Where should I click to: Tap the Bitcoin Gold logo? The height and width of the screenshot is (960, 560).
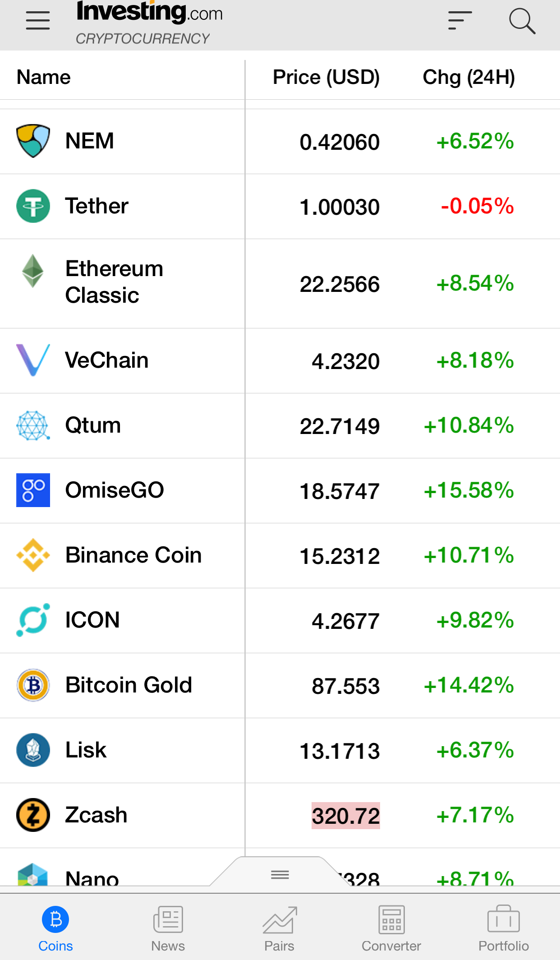(x=33, y=685)
